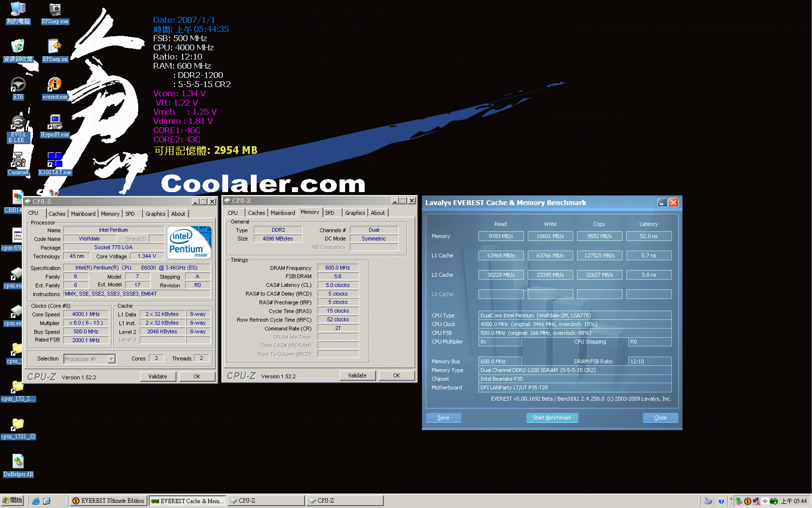The height and width of the screenshot is (508, 812).
Task: Click Save in EVEREST benchmark window
Action: click(443, 418)
